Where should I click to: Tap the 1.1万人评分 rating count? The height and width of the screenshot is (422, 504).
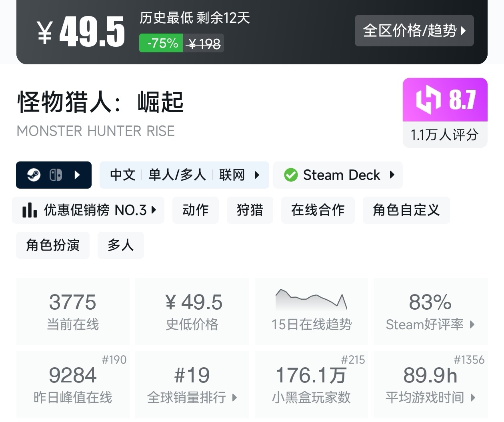tap(445, 135)
